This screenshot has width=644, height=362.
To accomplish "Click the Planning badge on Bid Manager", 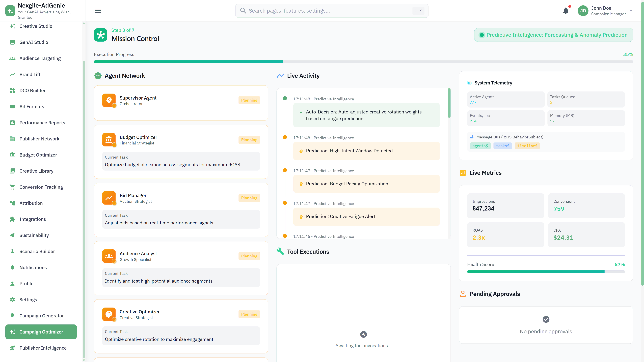I will point(249,198).
